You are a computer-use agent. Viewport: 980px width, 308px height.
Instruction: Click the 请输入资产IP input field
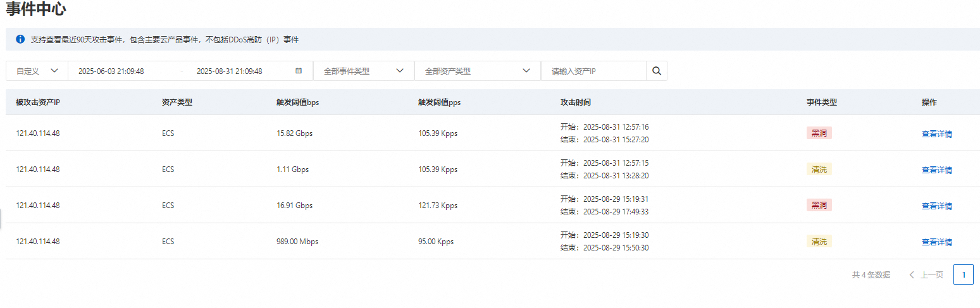click(593, 71)
